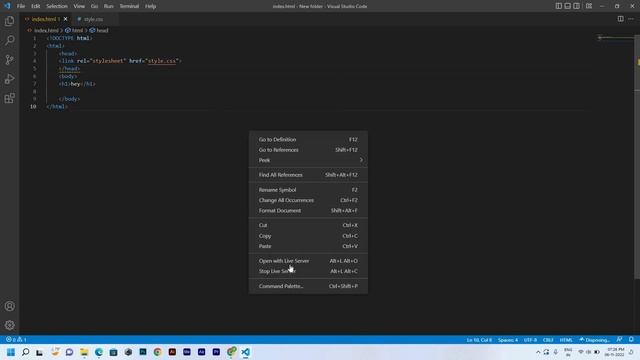
Task: Click index.html in the breadcrumb
Action: tap(46, 30)
